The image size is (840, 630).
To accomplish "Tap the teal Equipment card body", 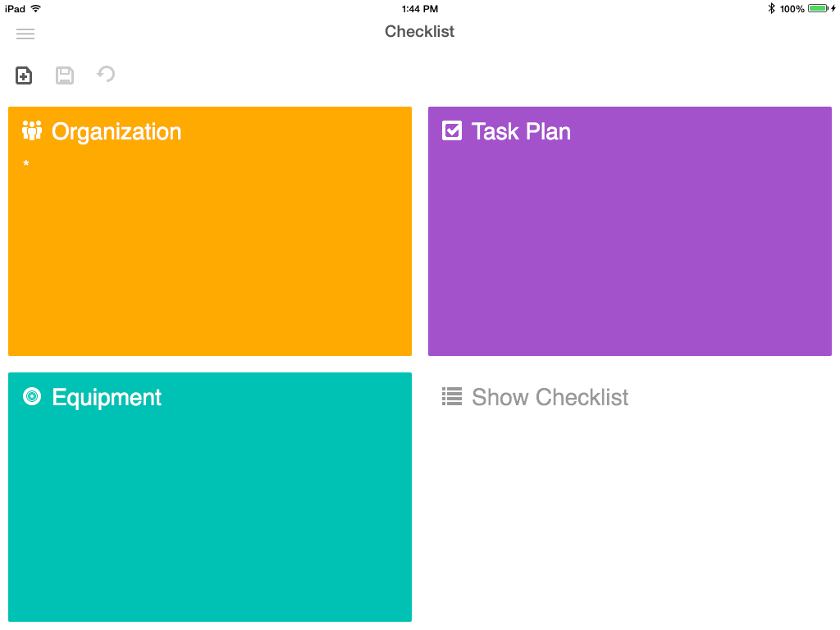I will pos(210,517).
